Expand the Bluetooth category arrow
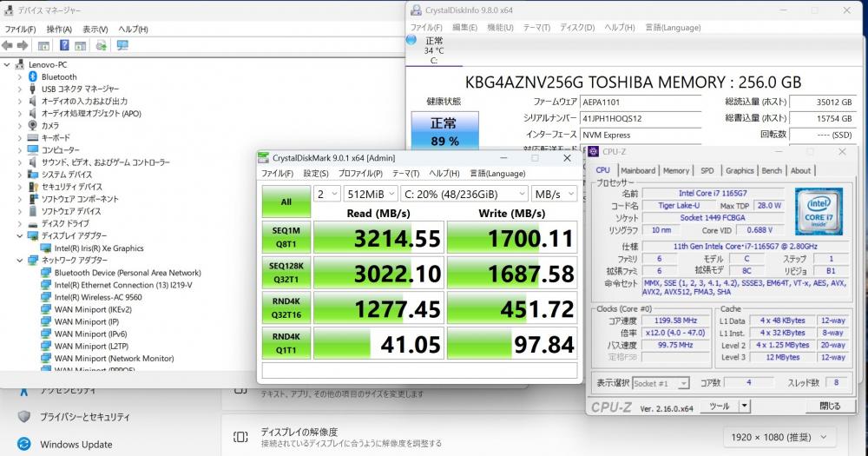The width and height of the screenshot is (868, 456). [20, 76]
